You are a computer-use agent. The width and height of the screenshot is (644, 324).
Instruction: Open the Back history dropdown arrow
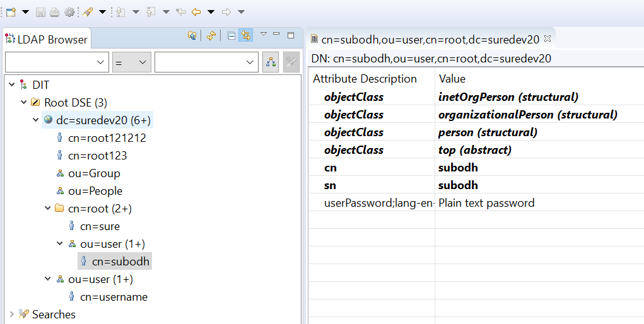point(211,13)
